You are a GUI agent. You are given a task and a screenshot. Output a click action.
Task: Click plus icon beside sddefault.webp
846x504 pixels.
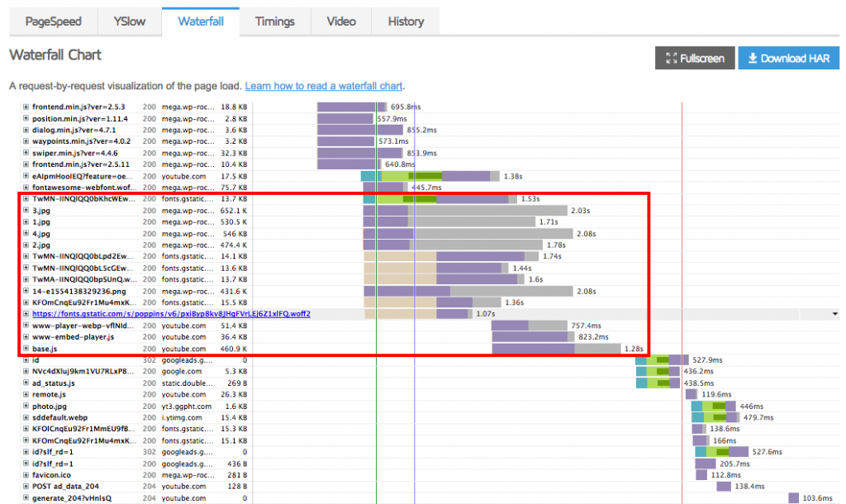26,418
